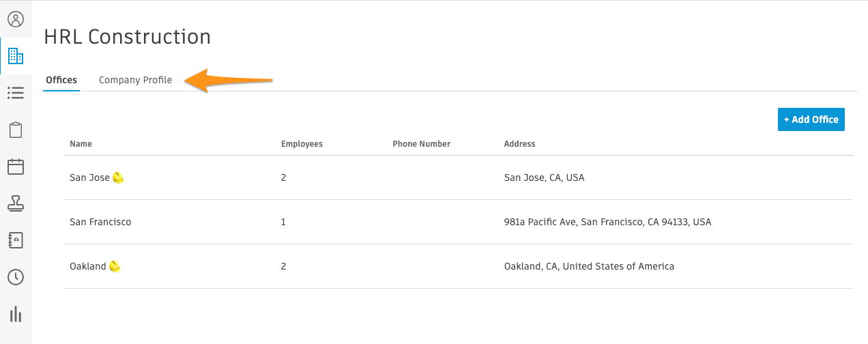Click the hard hat icon beside Oakland
Viewport: 868px width, 344px height.
click(115, 266)
